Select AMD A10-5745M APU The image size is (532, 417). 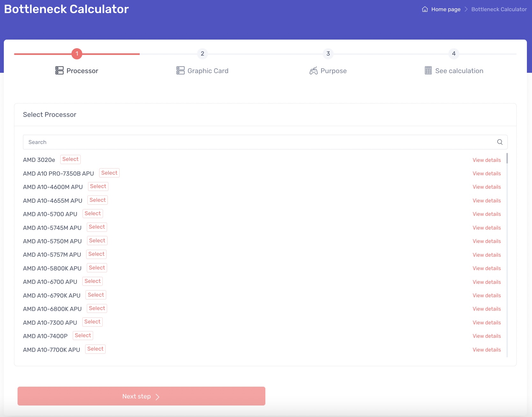(97, 227)
